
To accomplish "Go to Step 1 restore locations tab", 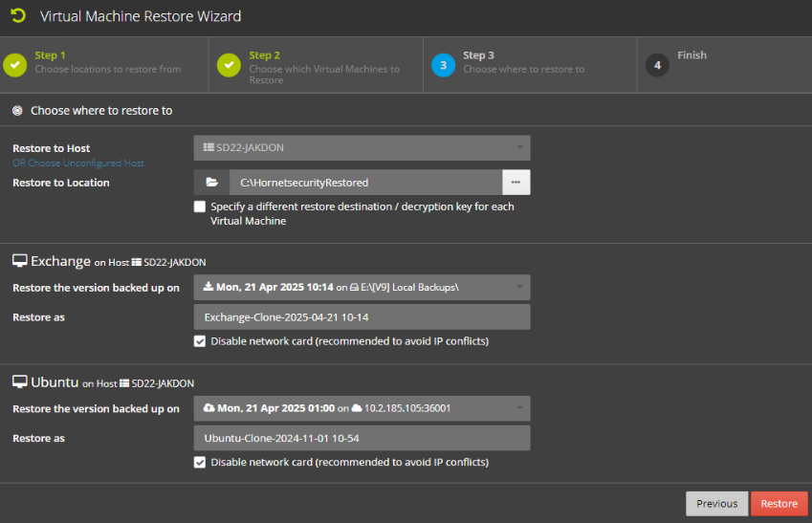I will [105, 65].
